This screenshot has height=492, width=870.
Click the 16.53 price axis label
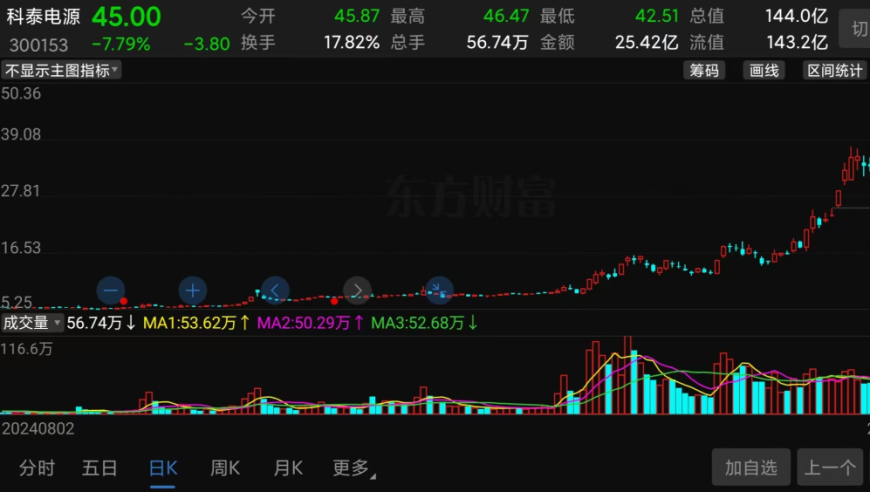(21, 247)
